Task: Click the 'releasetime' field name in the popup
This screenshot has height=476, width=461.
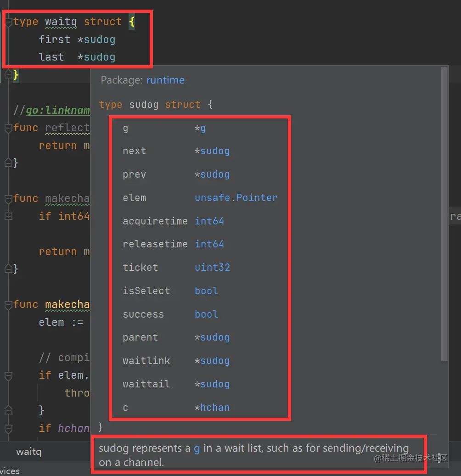Action: [155, 244]
